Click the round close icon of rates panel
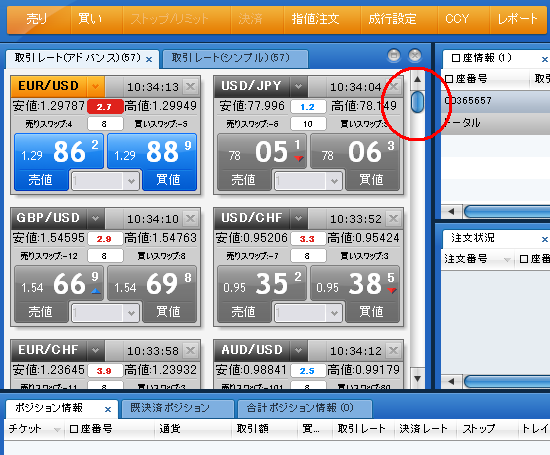 point(415,55)
